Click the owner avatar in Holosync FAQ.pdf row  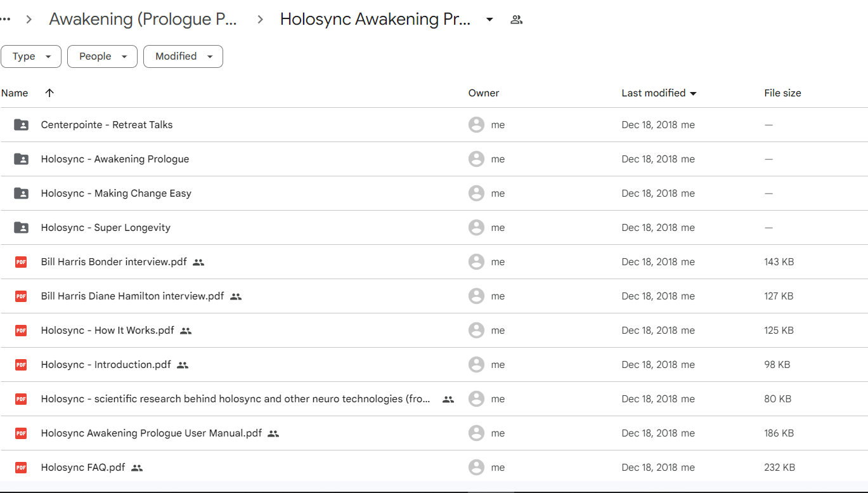(476, 468)
